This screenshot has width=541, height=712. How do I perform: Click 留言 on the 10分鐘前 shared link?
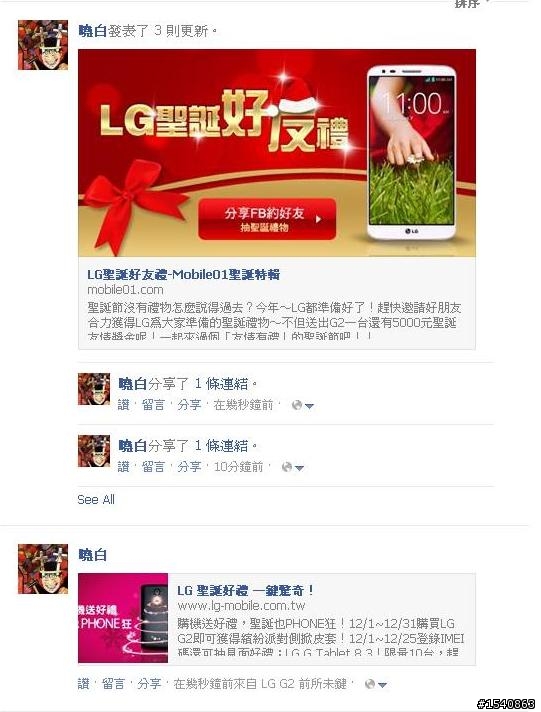[x=153, y=466]
